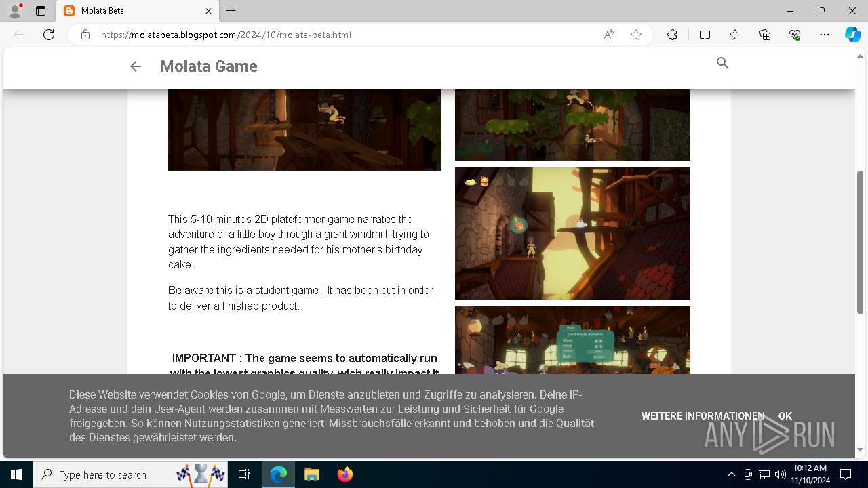This screenshot has height=488, width=868.
Task: Open the dark windmill screenshot on left
Action: point(304,129)
